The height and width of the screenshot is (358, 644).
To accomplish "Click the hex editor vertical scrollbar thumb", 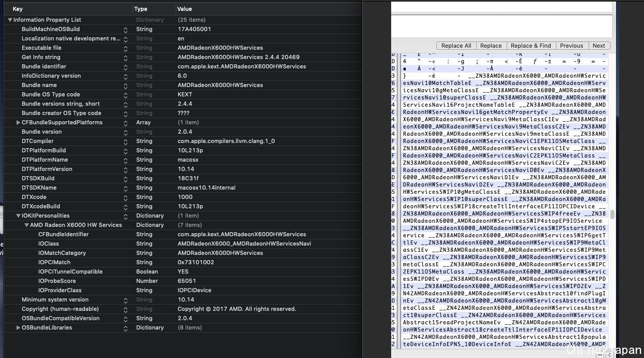I will coord(612,214).
